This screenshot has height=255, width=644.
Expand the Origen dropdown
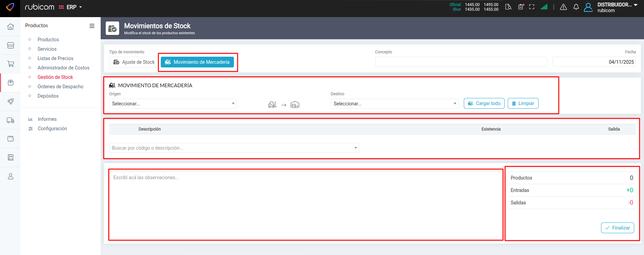pyautogui.click(x=173, y=104)
